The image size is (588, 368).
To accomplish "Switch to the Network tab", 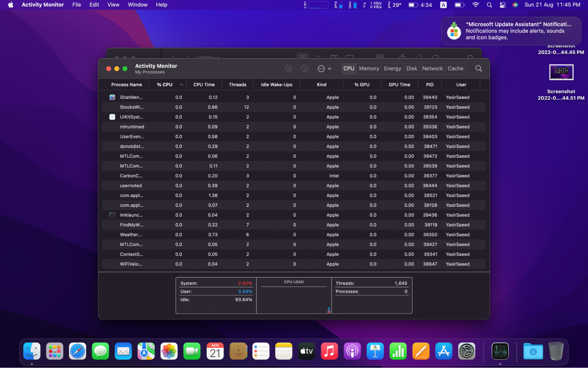I will point(432,69).
